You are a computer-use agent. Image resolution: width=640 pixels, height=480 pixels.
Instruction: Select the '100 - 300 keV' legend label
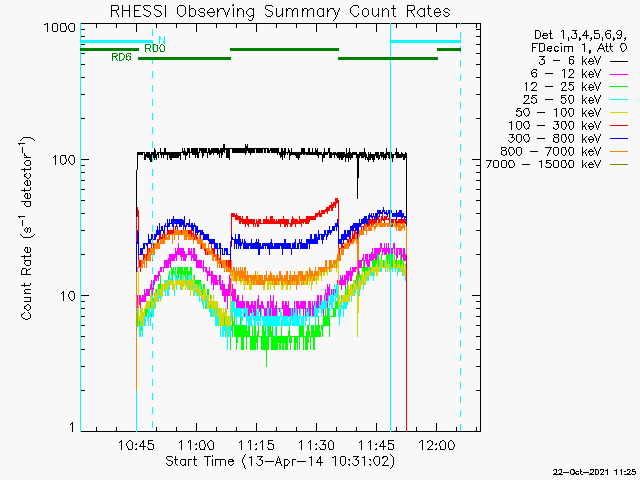point(555,126)
